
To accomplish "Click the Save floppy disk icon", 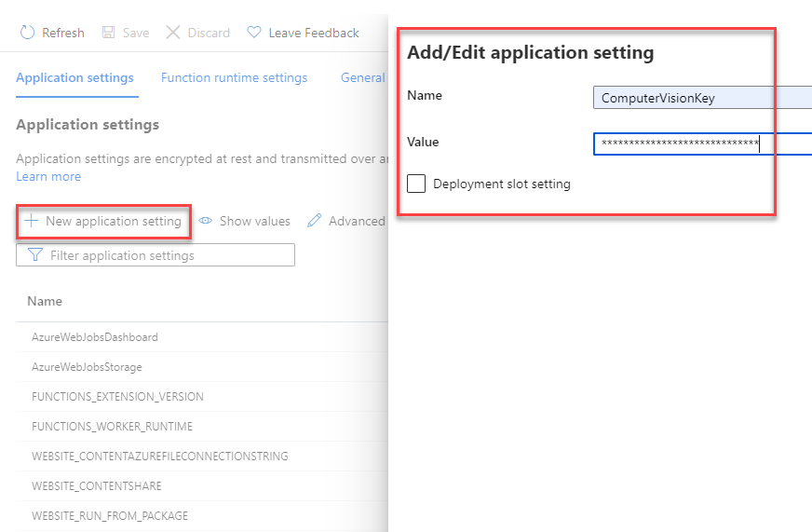I will coord(108,33).
